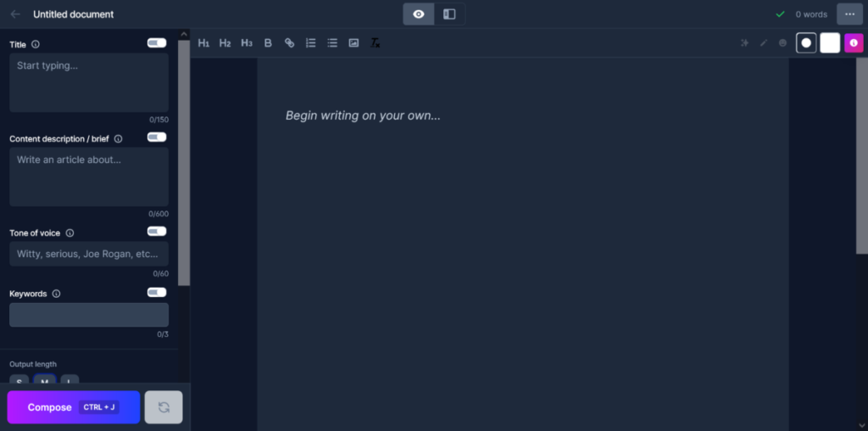The height and width of the screenshot is (431, 868).
Task: Click the 0/3 keywords counter
Action: tap(163, 334)
